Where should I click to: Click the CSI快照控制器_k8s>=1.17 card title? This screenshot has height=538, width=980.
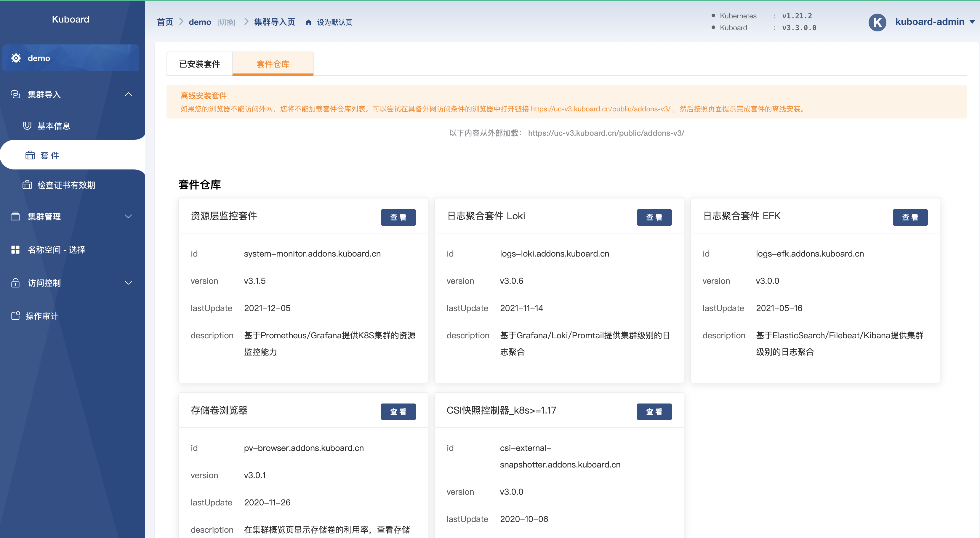coord(501,410)
